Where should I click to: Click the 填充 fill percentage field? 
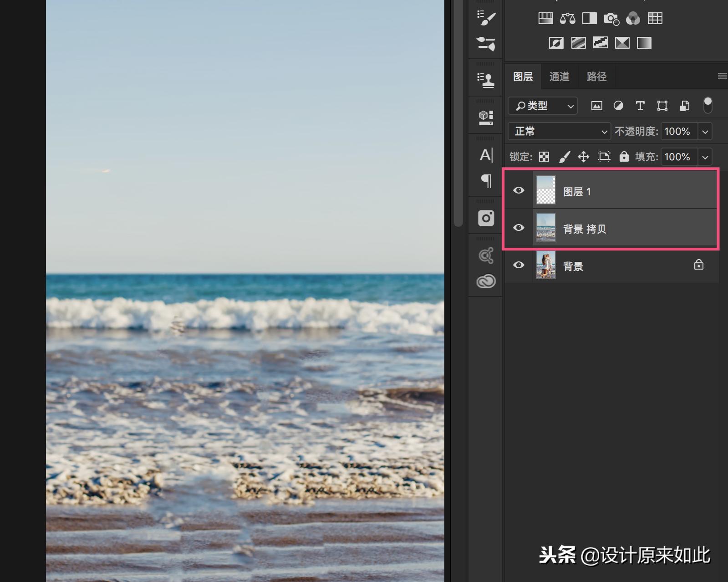678,157
